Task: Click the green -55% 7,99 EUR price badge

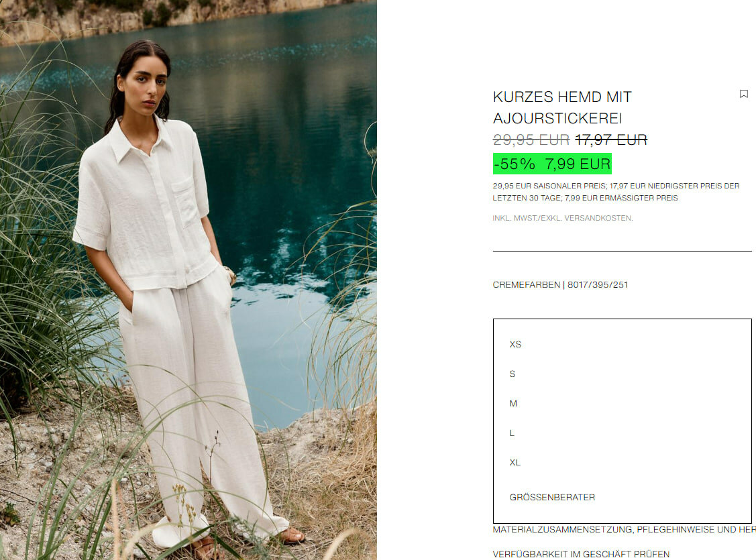Action: coord(552,164)
